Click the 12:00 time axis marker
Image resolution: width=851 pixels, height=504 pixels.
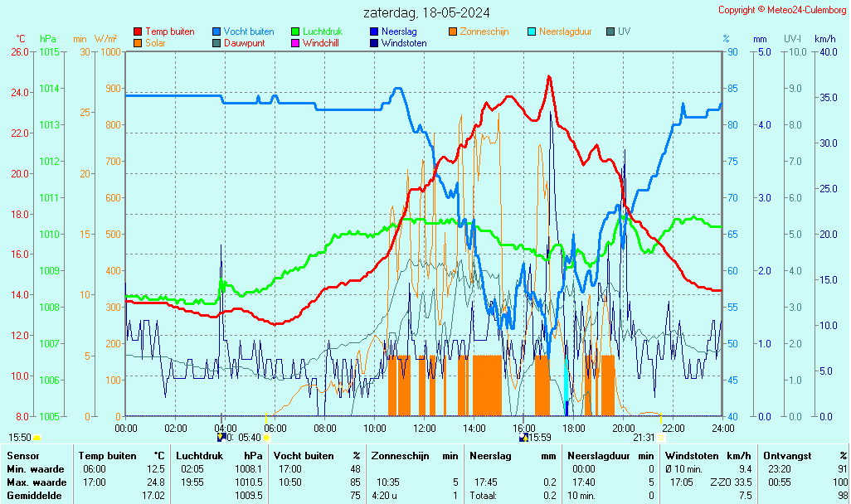pos(425,429)
